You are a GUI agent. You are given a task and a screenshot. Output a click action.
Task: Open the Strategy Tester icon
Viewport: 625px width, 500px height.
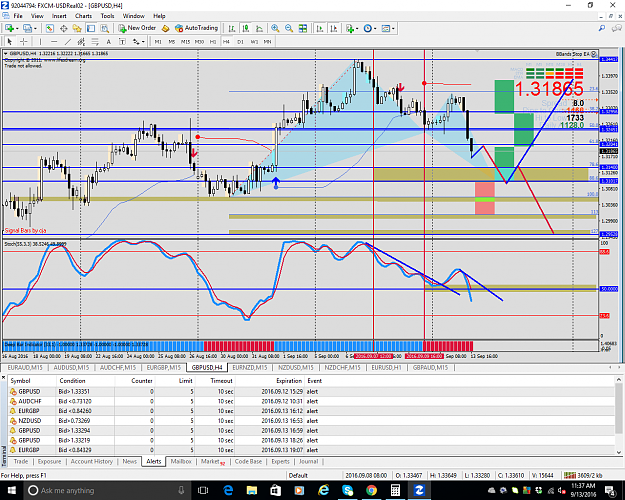click(x=104, y=28)
